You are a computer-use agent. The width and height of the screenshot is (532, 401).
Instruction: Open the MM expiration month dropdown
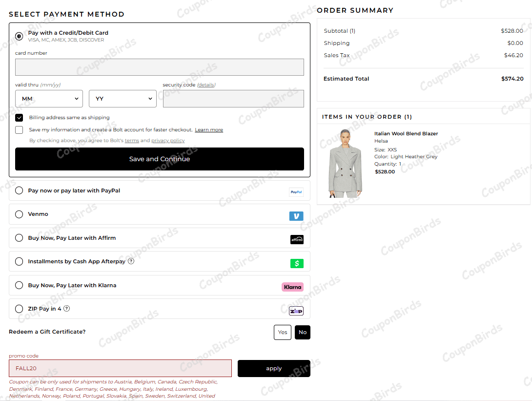[49, 99]
